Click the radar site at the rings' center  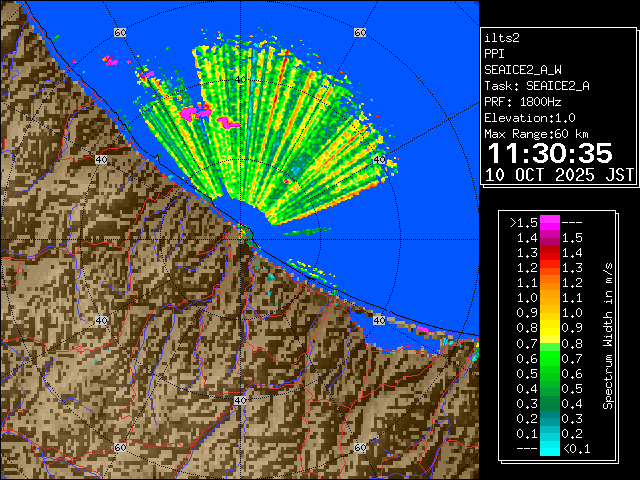coord(240,233)
